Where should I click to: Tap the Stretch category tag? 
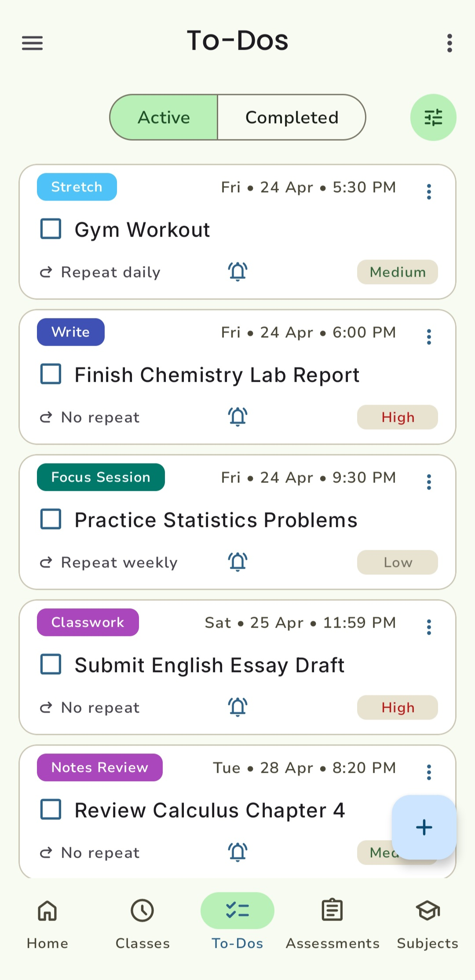click(77, 187)
